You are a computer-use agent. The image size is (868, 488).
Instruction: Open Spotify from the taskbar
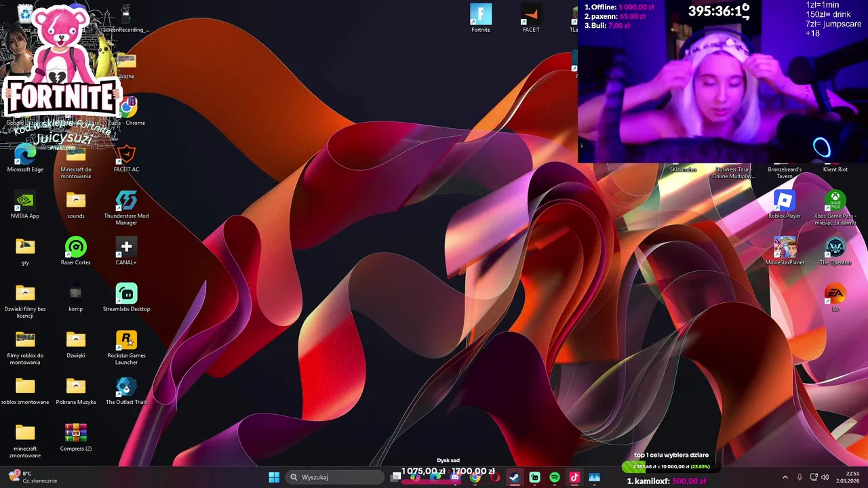(554, 477)
